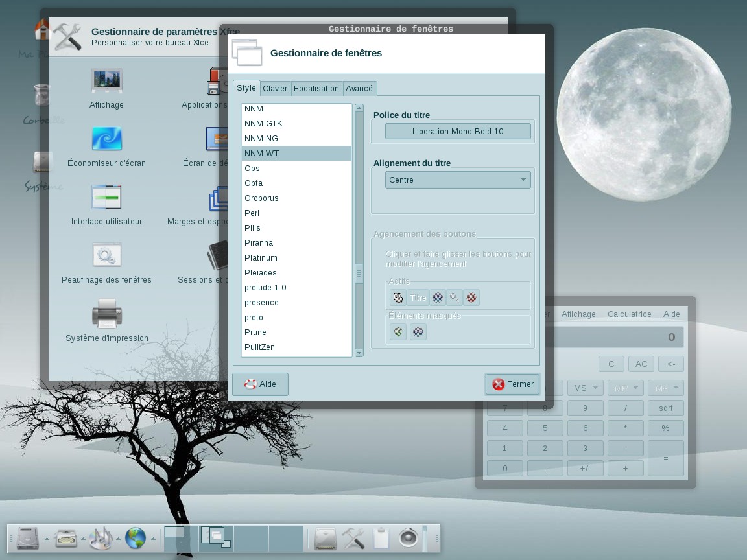Click the % button in the calculator
This screenshot has height=560, width=747.
point(665,428)
